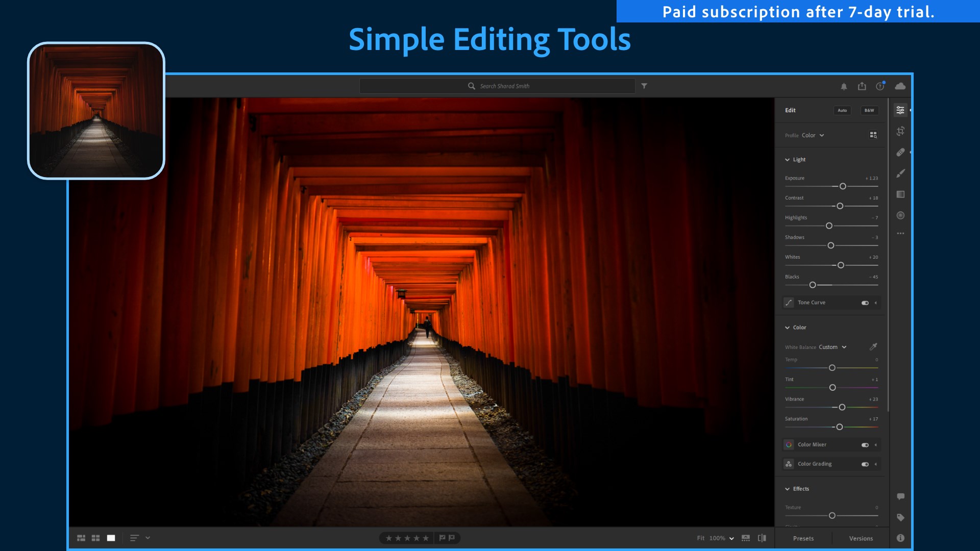Toggle the Tone Curve switch
Viewport: 980px width, 551px height.
coord(865,303)
